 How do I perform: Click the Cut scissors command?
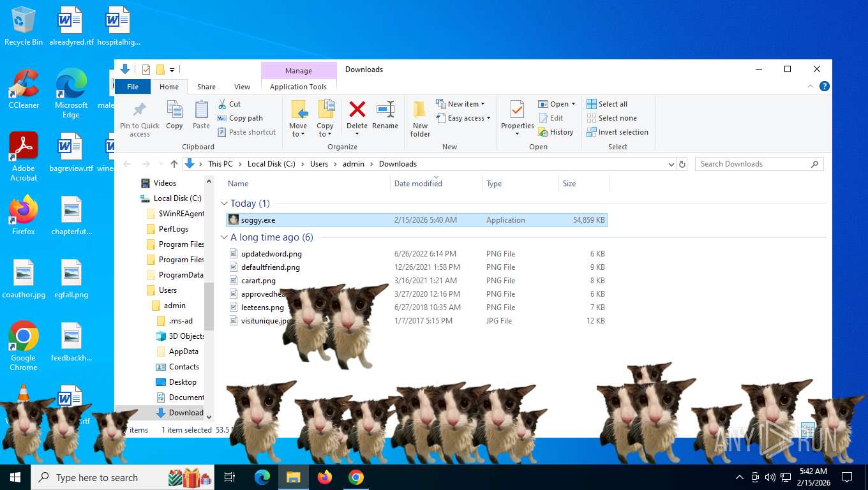(229, 104)
